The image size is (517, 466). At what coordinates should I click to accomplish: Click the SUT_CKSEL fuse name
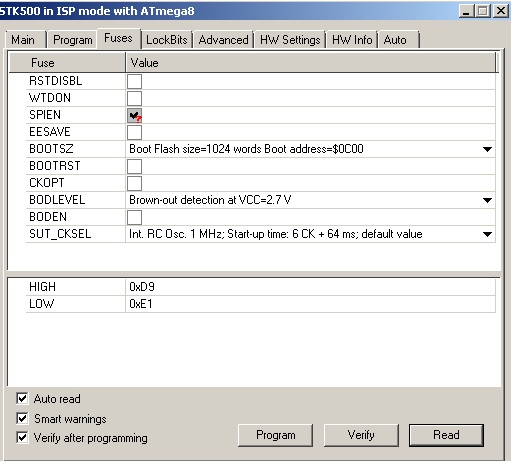click(60, 234)
